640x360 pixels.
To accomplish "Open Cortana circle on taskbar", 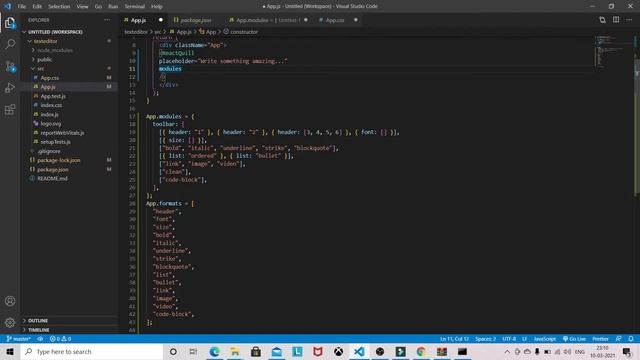I will click(173, 351).
